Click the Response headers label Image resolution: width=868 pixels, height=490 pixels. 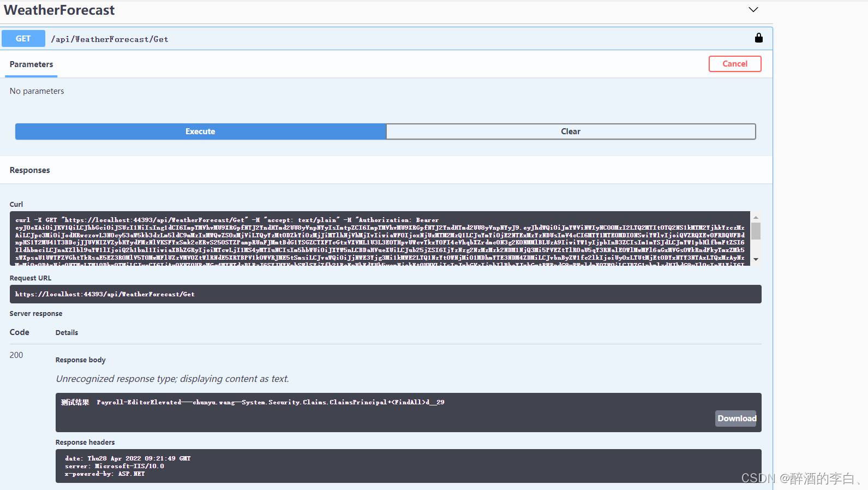click(85, 443)
